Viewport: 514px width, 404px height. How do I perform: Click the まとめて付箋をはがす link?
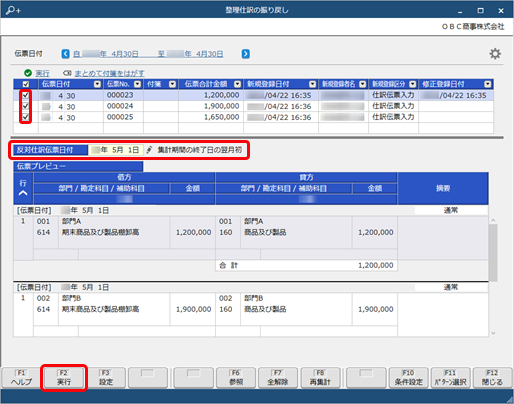[109, 73]
